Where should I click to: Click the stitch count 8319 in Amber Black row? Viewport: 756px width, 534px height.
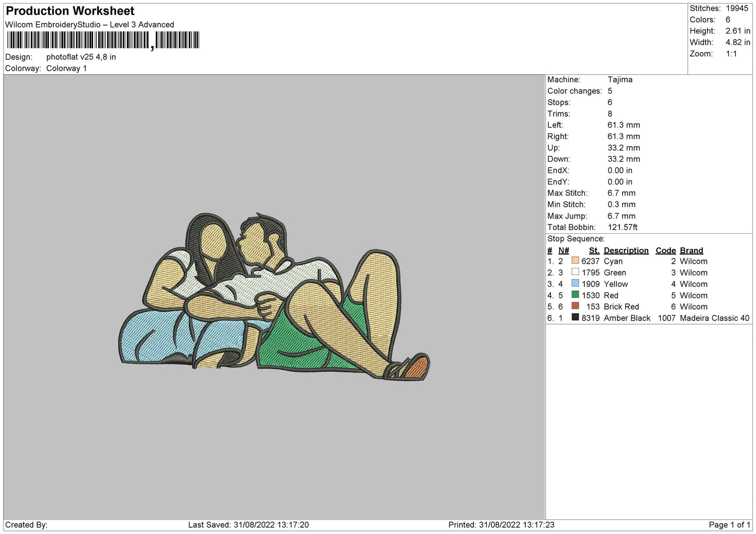coord(590,318)
